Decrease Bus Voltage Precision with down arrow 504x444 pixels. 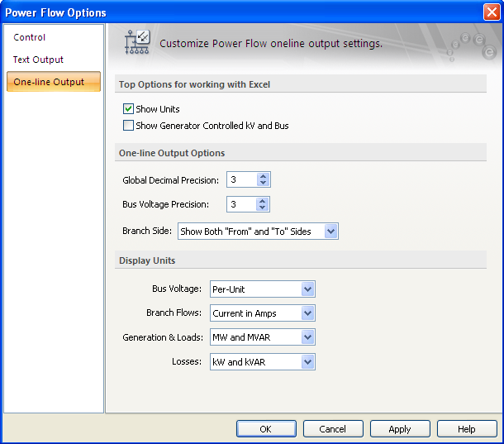pyautogui.click(x=263, y=208)
